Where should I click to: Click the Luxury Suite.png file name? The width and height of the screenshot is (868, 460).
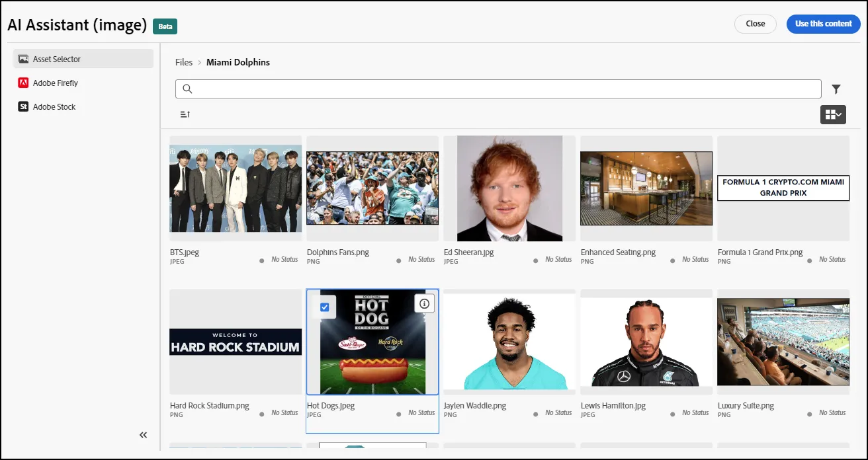pos(746,406)
